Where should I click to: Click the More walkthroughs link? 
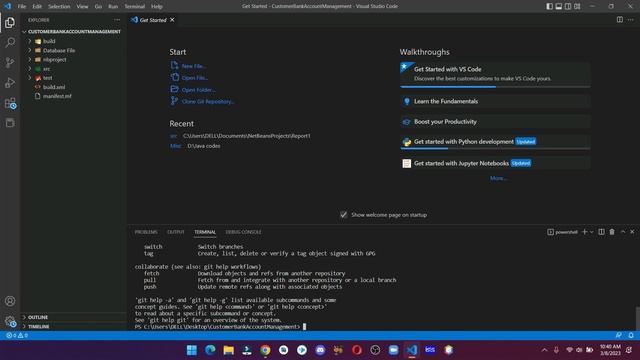498,178
